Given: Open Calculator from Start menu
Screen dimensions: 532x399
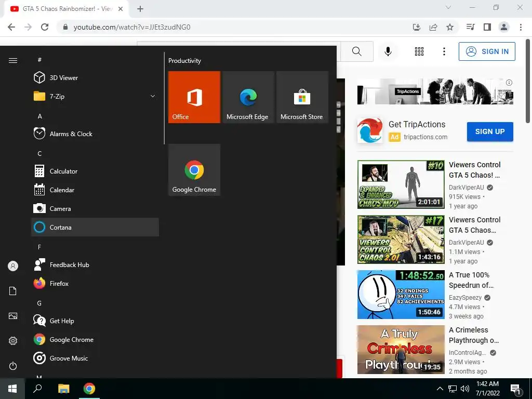Looking at the screenshot, I should click(x=95, y=171).
